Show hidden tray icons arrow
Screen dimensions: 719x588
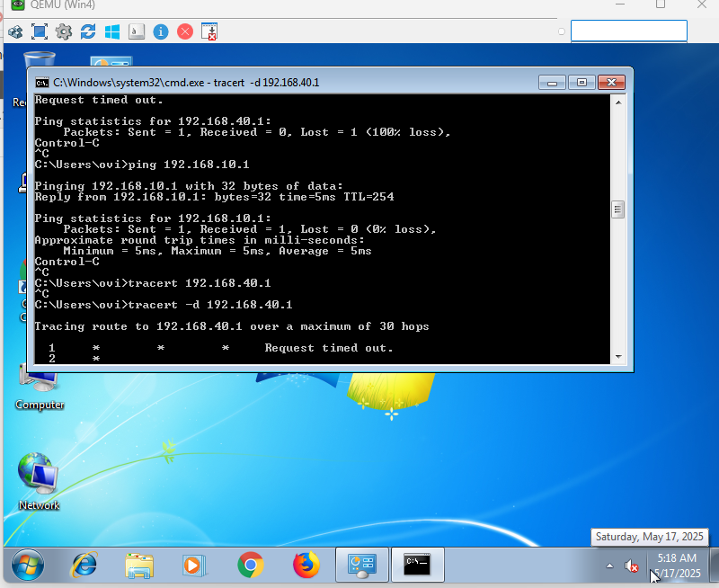[x=609, y=566]
